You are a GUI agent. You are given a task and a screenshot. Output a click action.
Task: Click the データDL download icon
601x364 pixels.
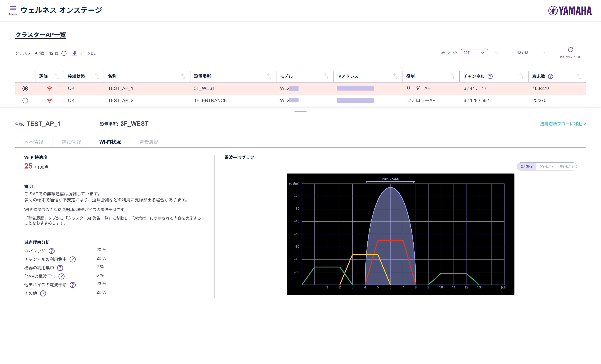[x=75, y=53]
